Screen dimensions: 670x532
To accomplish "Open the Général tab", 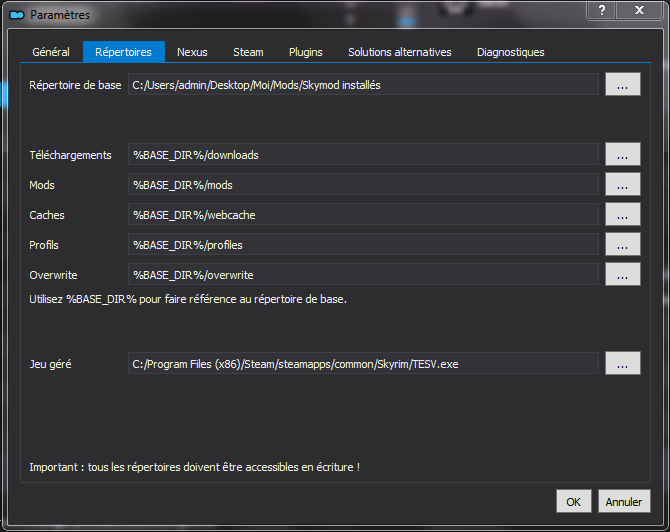I will tap(51, 52).
